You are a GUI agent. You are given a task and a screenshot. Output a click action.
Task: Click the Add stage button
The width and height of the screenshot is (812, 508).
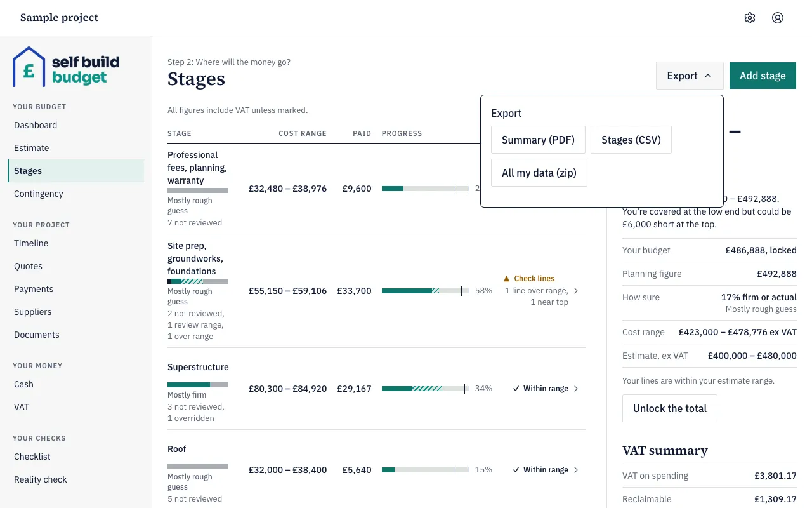coord(763,76)
